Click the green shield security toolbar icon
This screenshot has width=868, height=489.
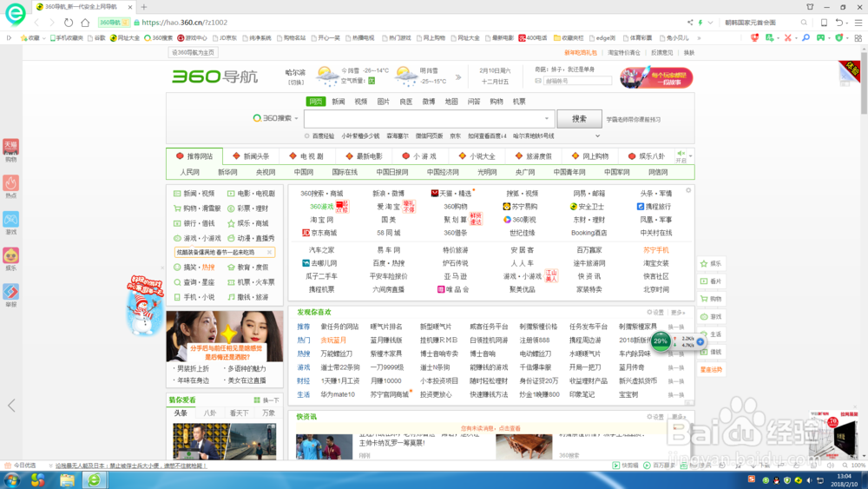click(839, 37)
